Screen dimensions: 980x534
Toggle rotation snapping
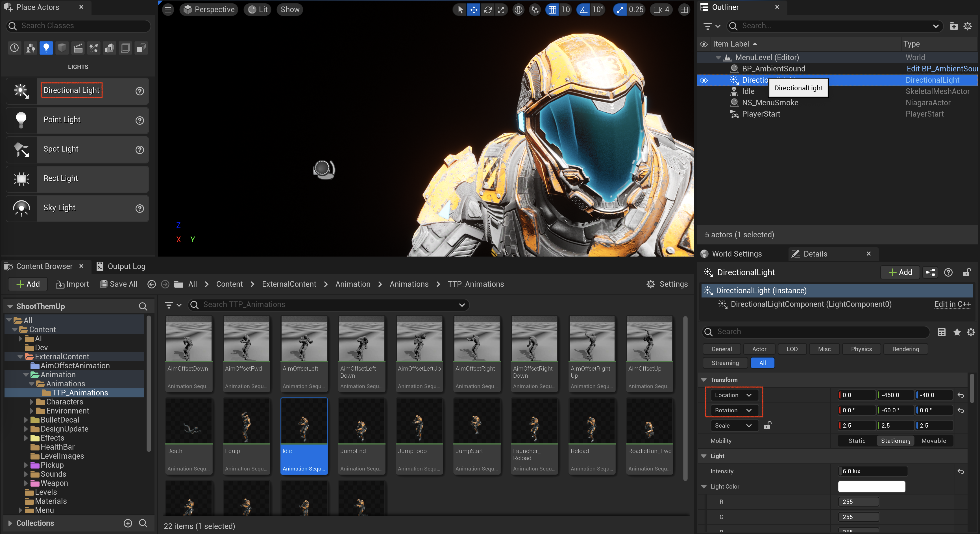[583, 10]
